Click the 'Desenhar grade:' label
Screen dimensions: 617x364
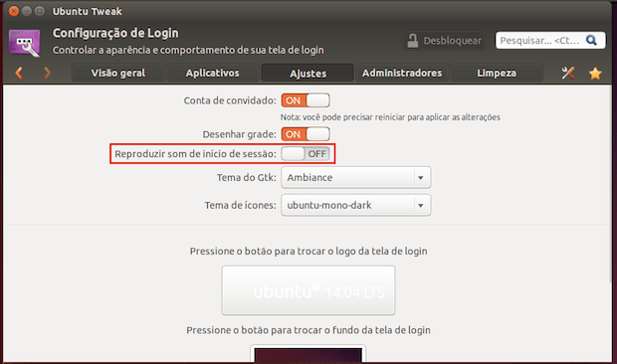pos(239,134)
